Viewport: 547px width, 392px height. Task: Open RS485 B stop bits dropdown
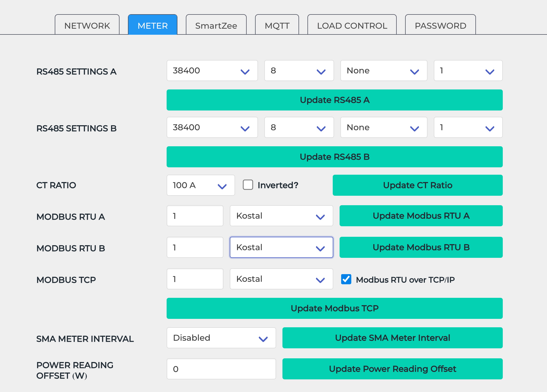468,127
